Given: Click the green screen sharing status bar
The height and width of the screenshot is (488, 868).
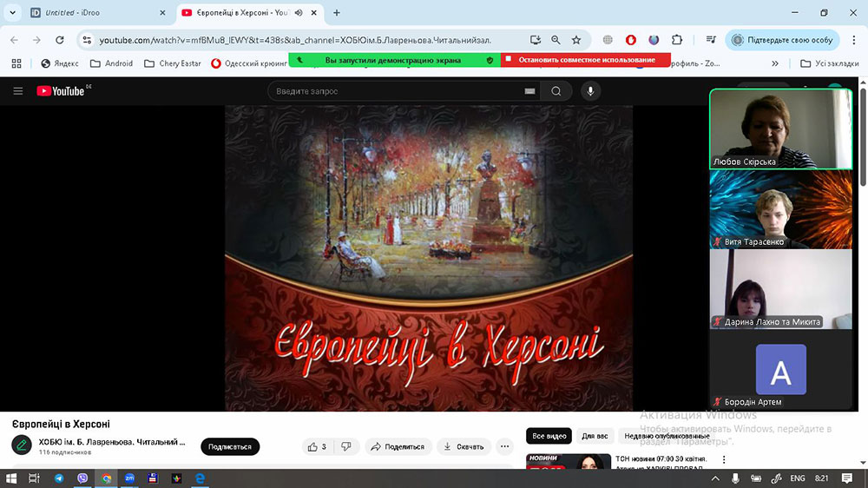Looking at the screenshot, I should click(394, 60).
